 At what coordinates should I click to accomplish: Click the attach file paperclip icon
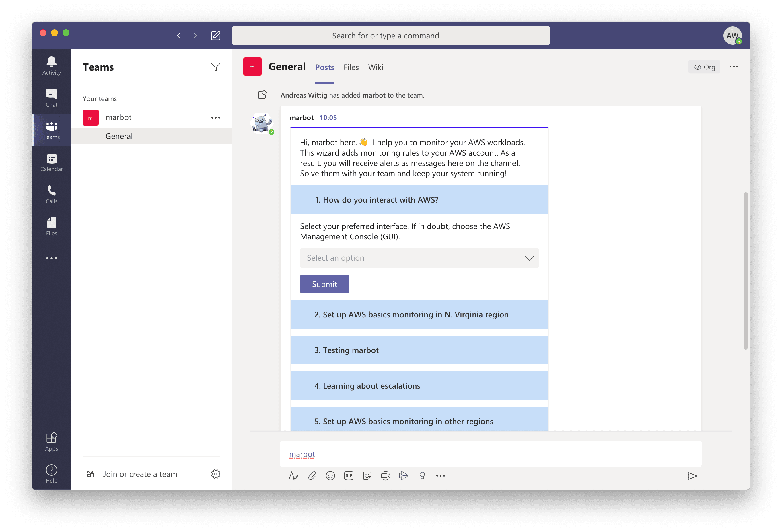[x=312, y=475]
